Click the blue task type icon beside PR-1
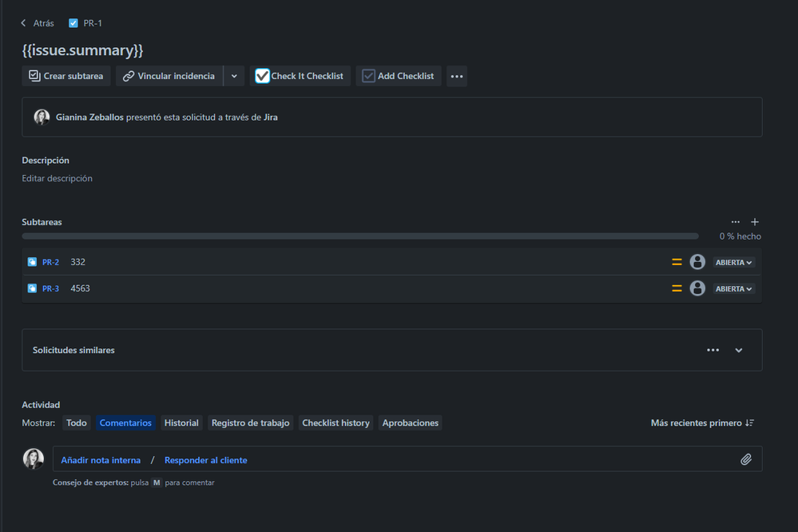This screenshot has width=798, height=532. [x=73, y=23]
